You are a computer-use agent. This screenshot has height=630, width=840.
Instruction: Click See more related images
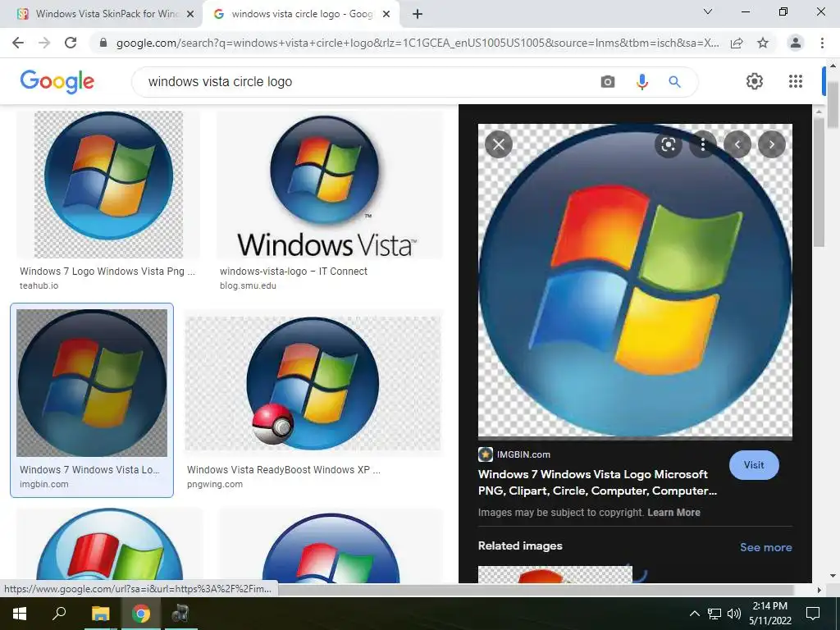(x=765, y=547)
